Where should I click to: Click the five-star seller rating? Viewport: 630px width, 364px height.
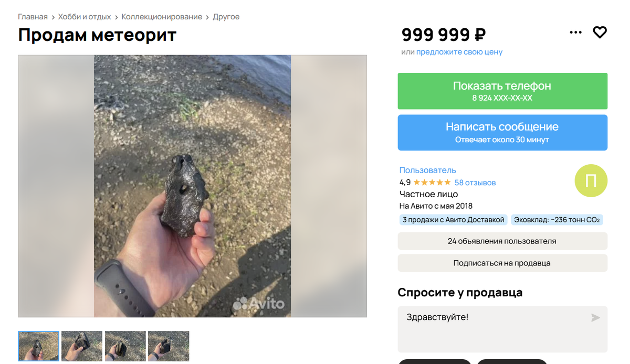tap(432, 183)
